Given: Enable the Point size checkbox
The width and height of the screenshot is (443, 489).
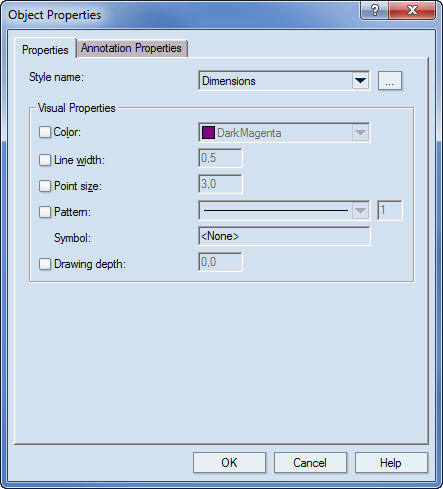Looking at the screenshot, I should (x=45, y=186).
